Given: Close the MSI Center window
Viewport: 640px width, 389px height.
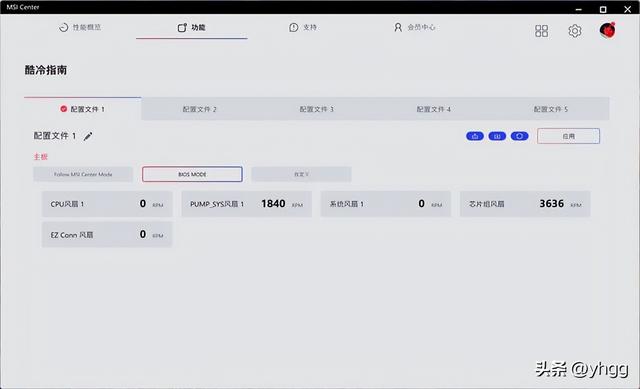Looking at the screenshot, I should pos(627,9).
